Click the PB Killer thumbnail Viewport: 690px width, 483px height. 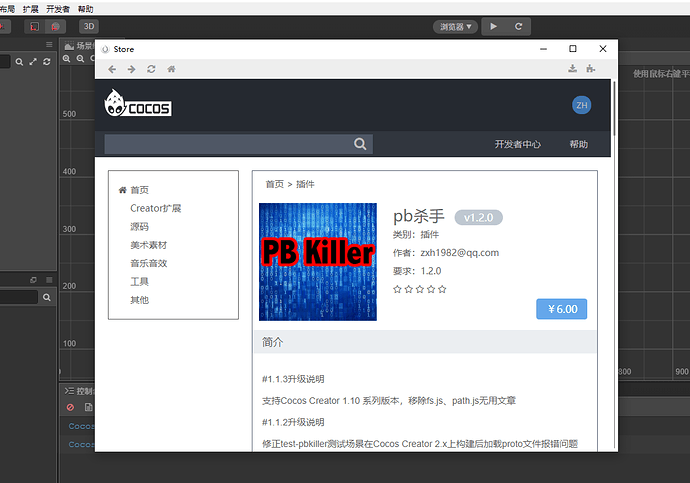(x=318, y=262)
